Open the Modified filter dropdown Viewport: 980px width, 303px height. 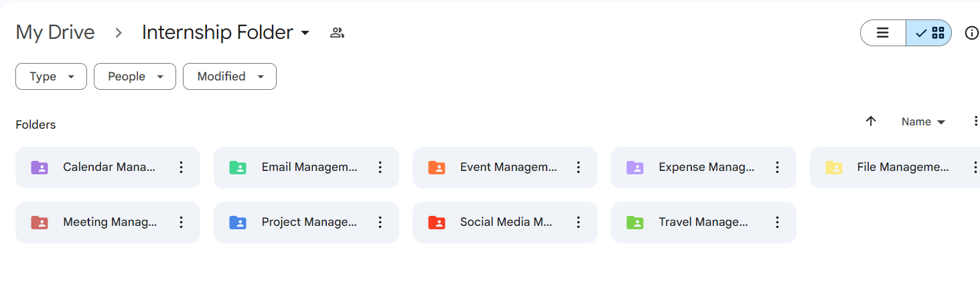229,76
